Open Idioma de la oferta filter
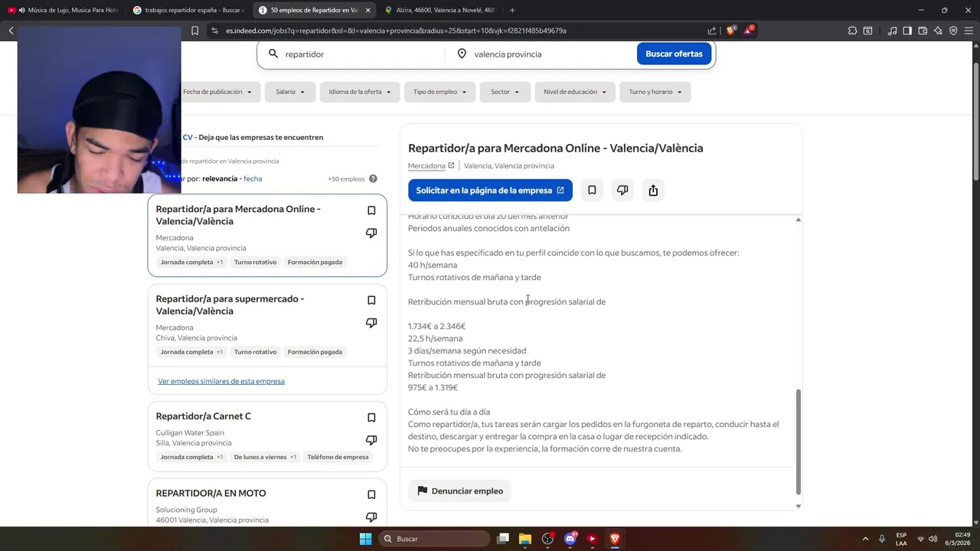 360,92
